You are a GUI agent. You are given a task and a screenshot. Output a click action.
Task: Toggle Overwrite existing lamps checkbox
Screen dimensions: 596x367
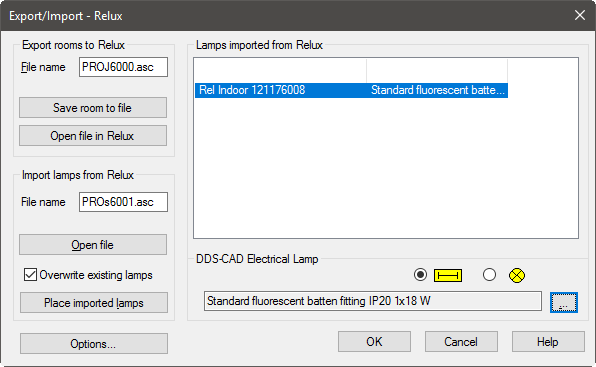30,275
